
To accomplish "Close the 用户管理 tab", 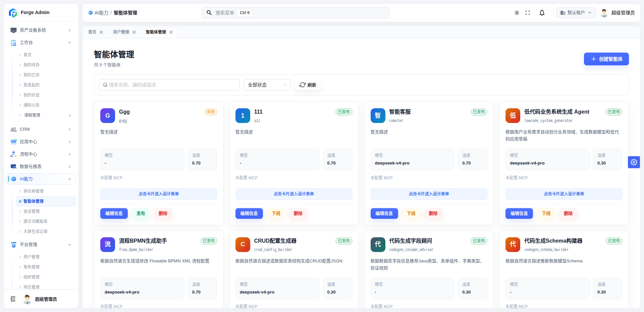I will [134, 32].
